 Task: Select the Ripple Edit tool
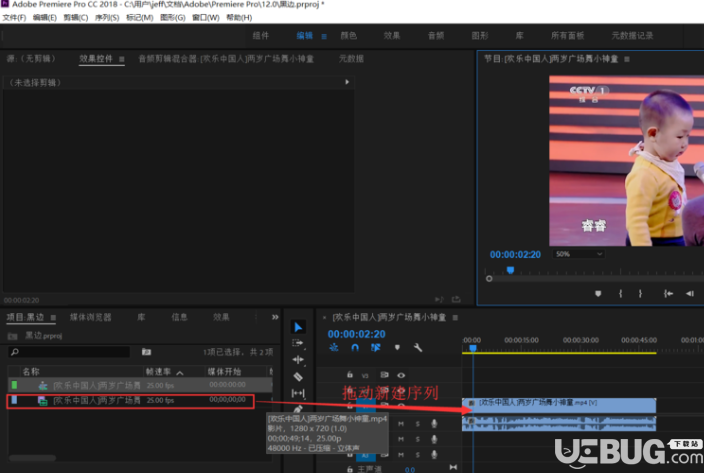tap(298, 359)
